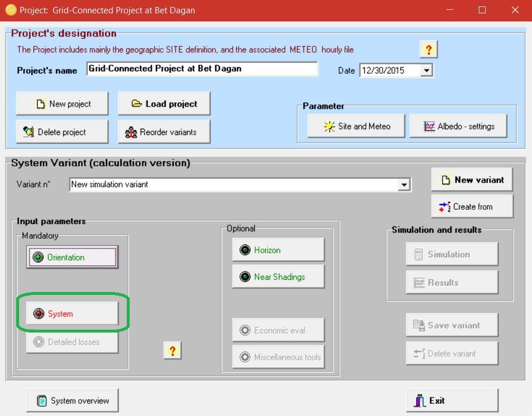The image size is (532, 416).
Task: Minimize the project window
Action: point(450,10)
